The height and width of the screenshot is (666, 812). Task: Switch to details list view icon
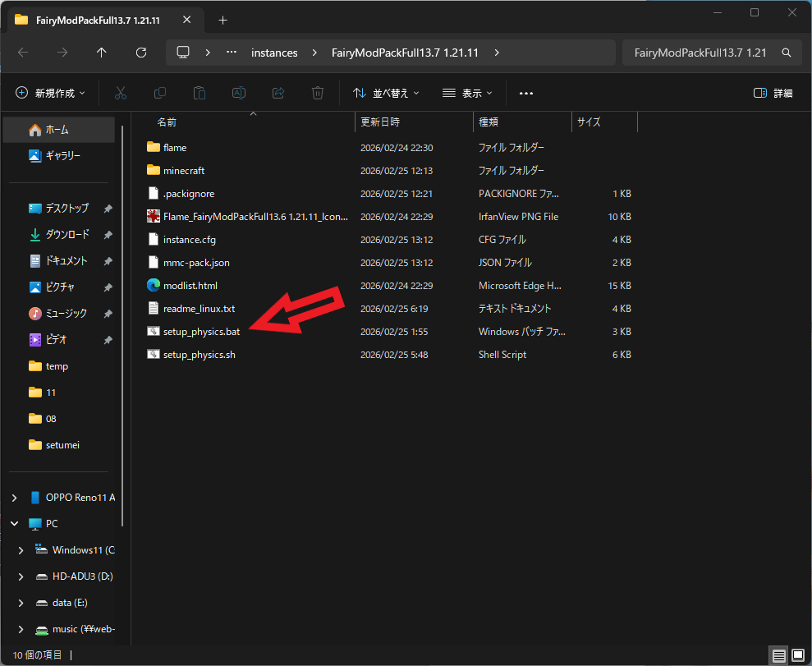coord(778,655)
